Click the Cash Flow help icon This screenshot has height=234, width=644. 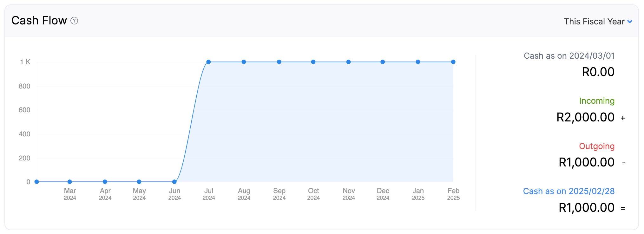75,21
